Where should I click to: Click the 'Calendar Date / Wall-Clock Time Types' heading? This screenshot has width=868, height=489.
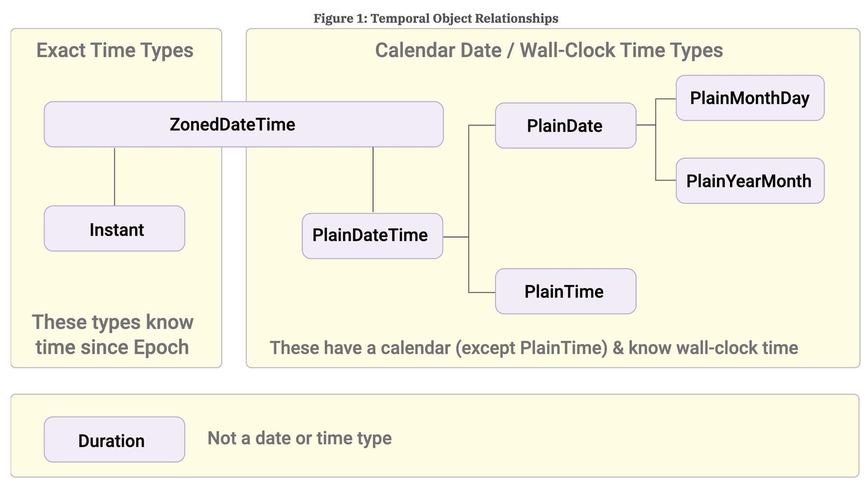(549, 50)
